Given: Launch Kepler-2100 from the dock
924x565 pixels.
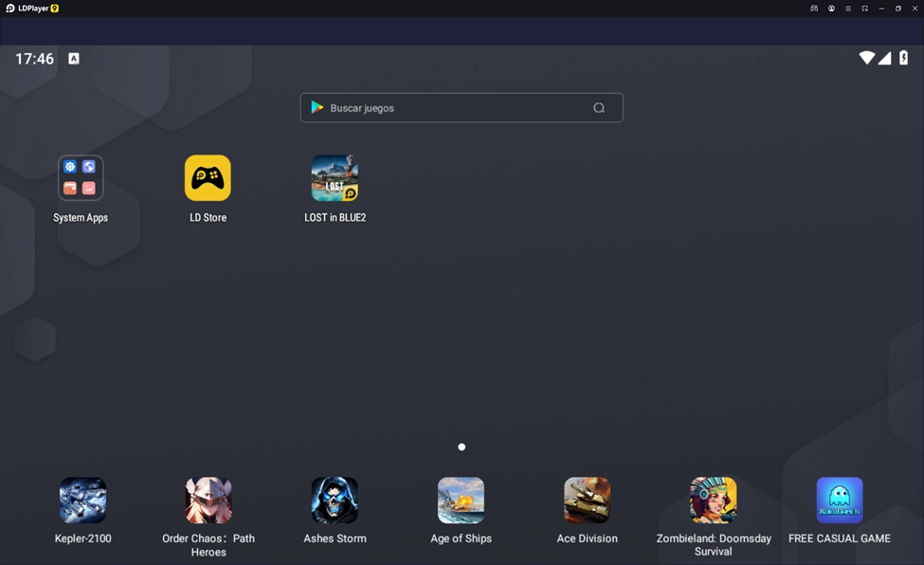Looking at the screenshot, I should (83, 501).
